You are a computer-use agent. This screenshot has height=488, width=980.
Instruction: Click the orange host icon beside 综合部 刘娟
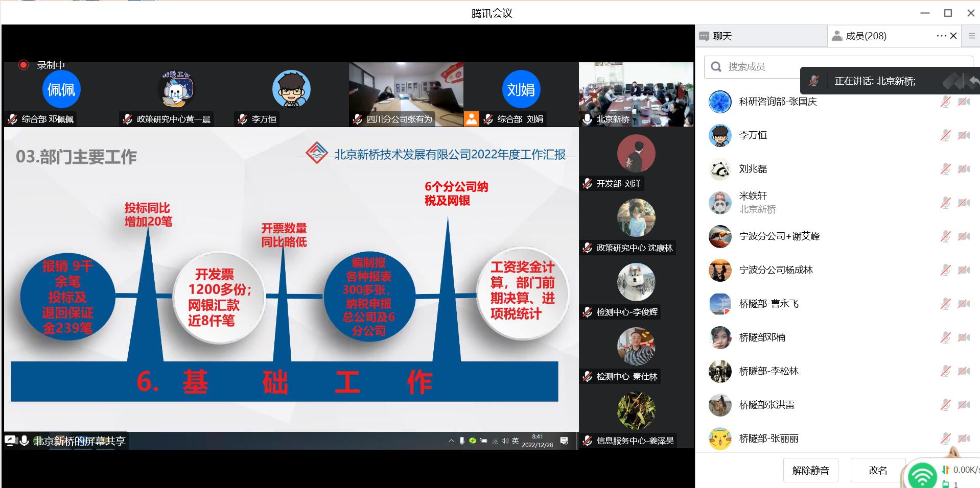472,119
